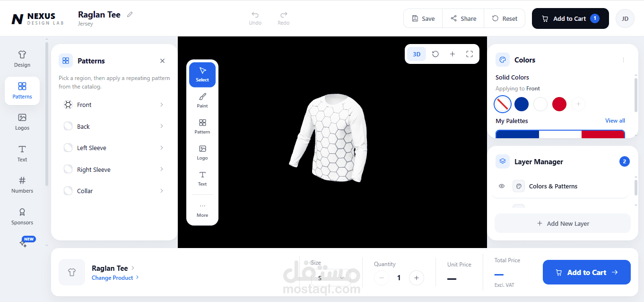Open the Design sidebar section
The height and width of the screenshot is (302, 644).
[x=22, y=59]
